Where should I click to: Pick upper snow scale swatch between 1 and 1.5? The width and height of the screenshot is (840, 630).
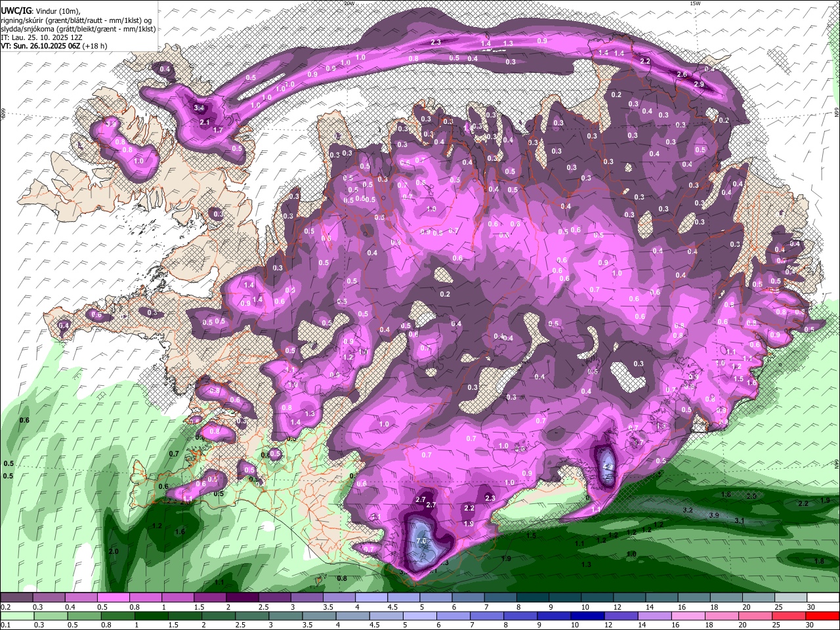click(178, 598)
